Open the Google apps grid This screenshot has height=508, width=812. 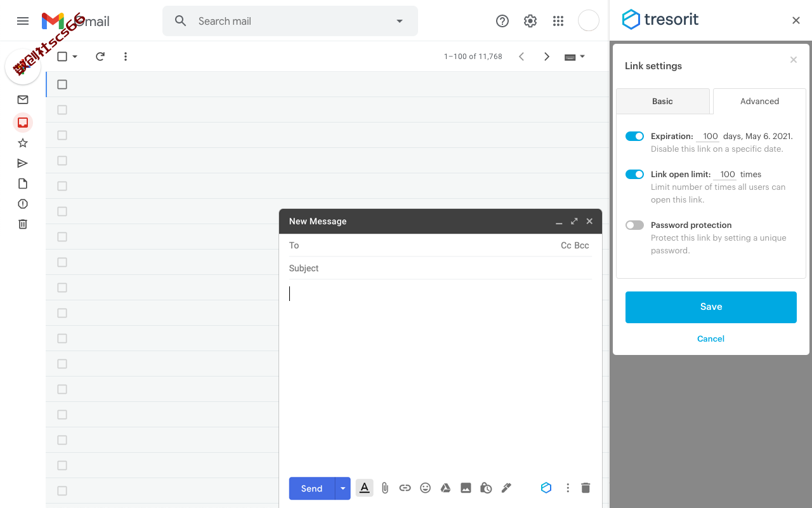point(558,21)
